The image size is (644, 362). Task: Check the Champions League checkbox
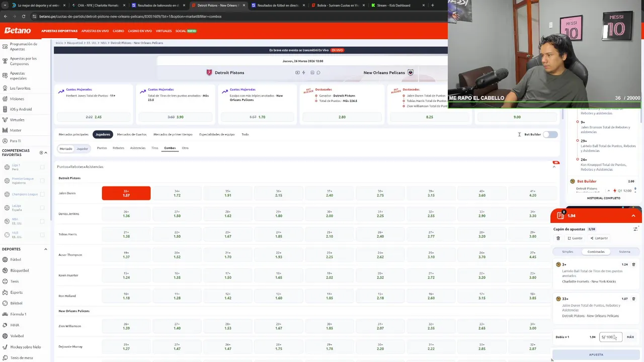[x=42, y=194]
